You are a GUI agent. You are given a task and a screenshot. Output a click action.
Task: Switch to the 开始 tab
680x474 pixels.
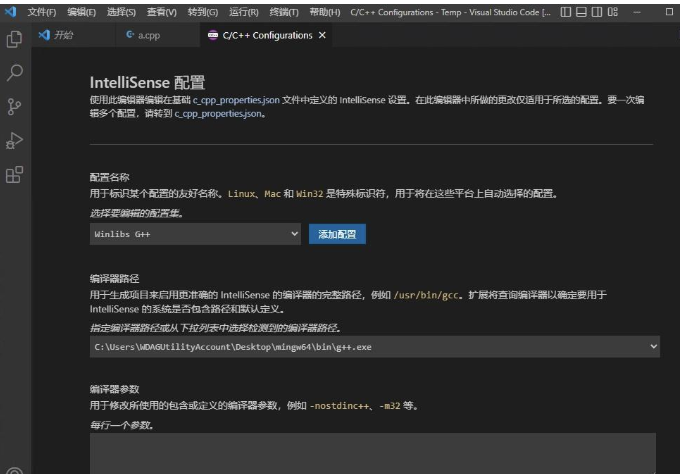point(73,35)
